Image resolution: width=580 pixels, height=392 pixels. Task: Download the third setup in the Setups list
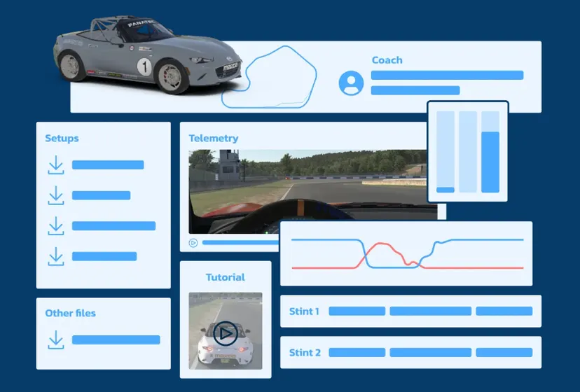pos(56,226)
